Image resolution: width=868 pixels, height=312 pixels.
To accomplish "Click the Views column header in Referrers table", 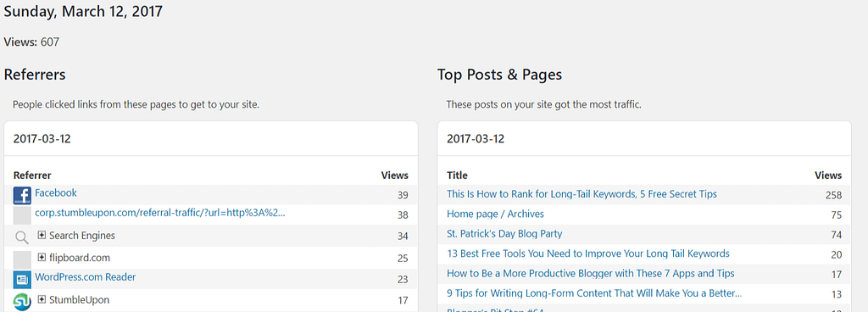I will coord(395,175).
